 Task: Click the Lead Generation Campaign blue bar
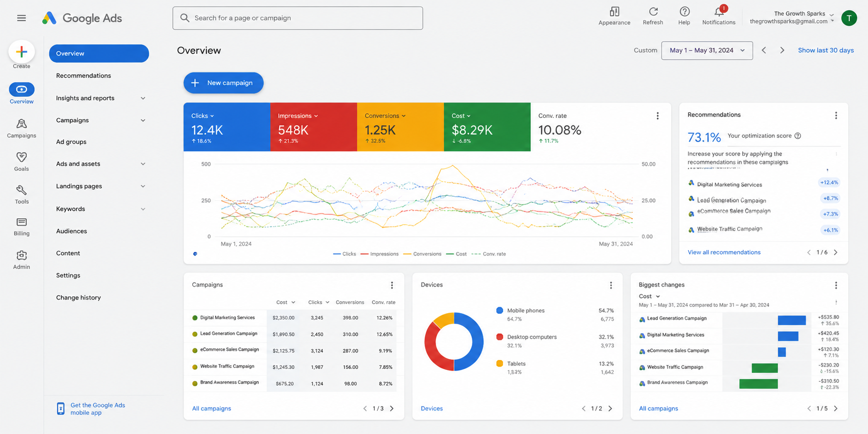click(x=792, y=320)
